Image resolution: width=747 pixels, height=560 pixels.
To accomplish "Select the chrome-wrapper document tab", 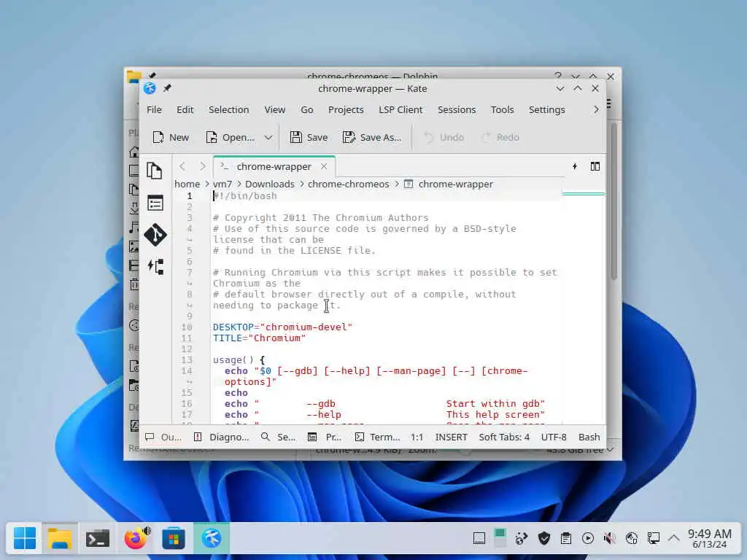I will tap(274, 167).
